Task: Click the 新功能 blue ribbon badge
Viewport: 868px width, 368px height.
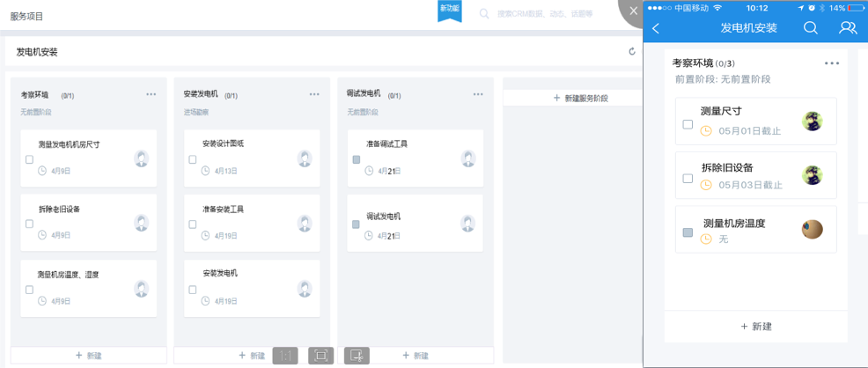Action: (449, 10)
